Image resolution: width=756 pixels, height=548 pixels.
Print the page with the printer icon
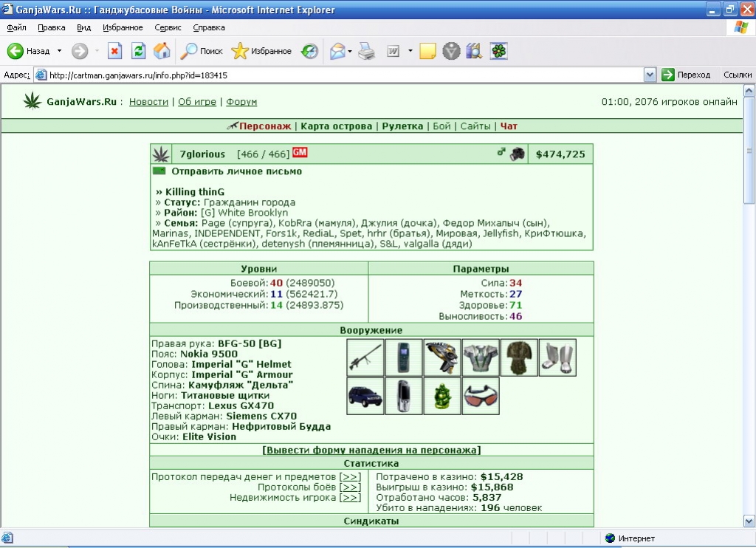(x=366, y=51)
